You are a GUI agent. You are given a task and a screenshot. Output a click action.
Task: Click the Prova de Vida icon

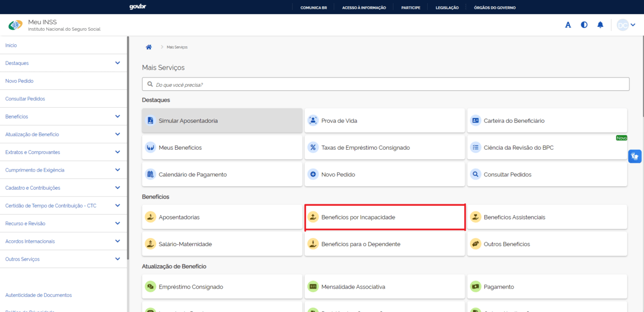click(313, 121)
